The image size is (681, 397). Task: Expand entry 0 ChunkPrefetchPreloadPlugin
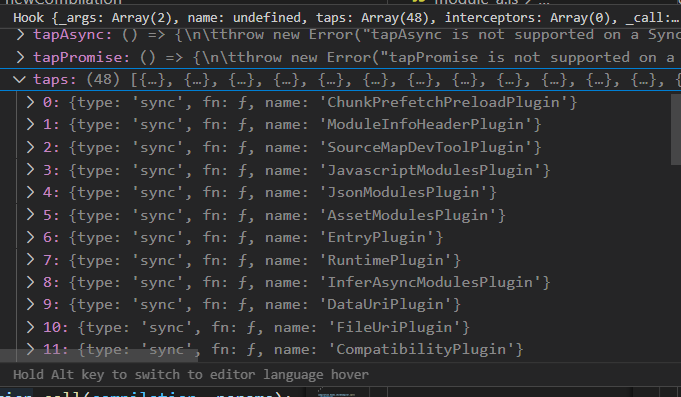(30, 102)
